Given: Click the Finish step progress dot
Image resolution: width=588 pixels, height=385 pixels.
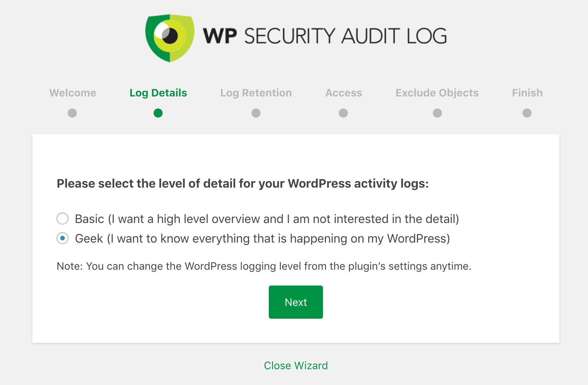Looking at the screenshot, I should pos(527,113).
